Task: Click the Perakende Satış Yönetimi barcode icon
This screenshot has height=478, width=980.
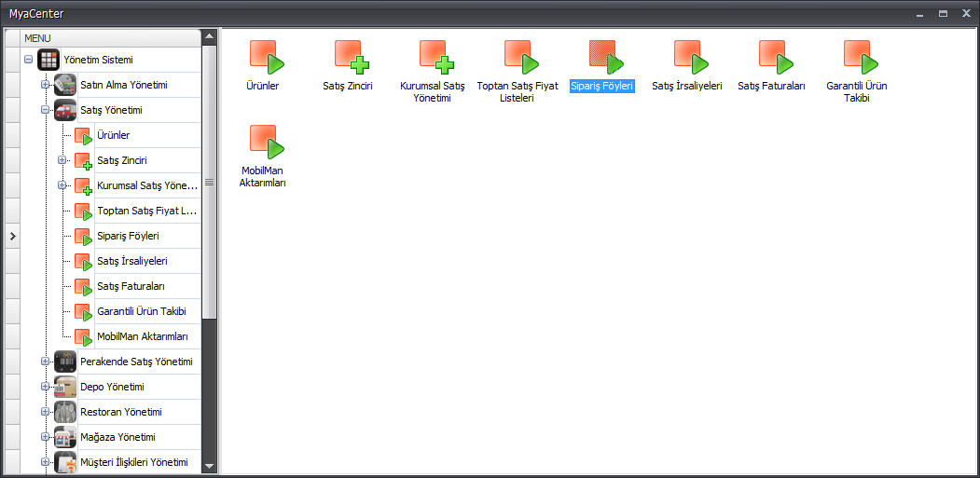Action: point(65,362)
